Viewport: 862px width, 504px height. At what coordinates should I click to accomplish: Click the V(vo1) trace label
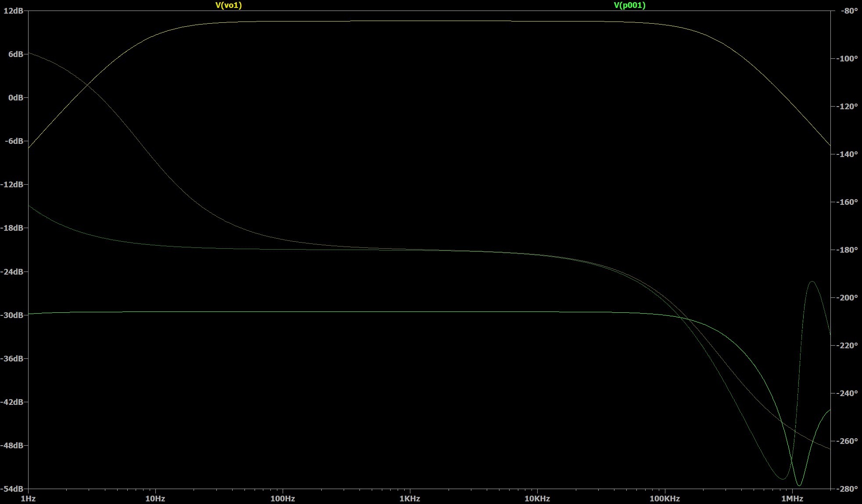(228, 5)
